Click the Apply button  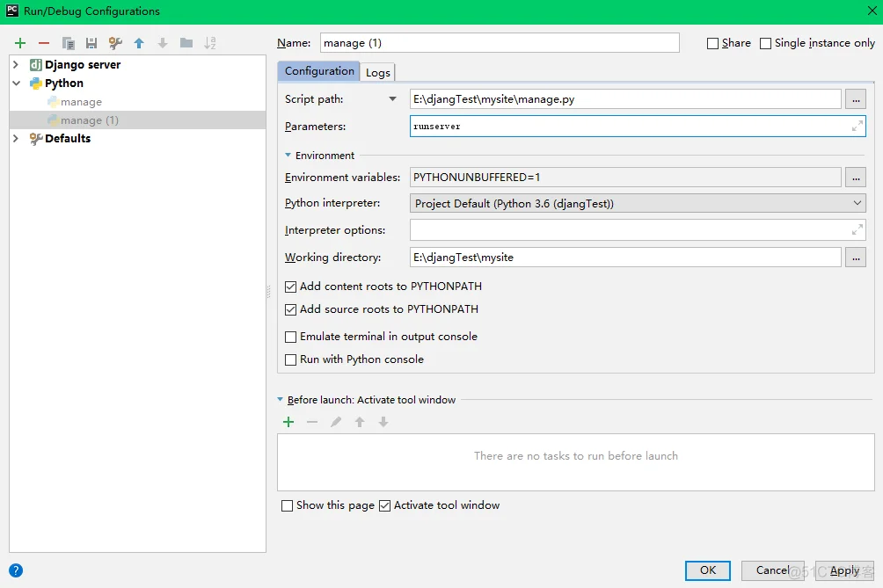[x=844, y=570]
